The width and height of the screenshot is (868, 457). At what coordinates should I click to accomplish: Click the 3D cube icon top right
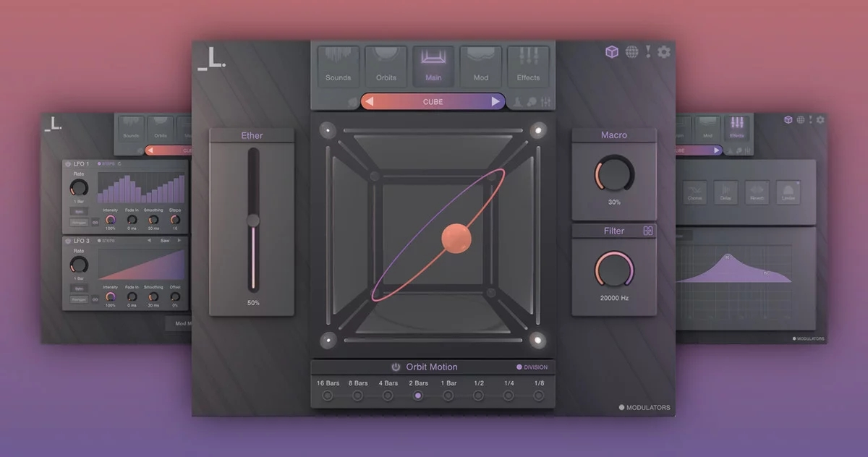click(612, 51)
